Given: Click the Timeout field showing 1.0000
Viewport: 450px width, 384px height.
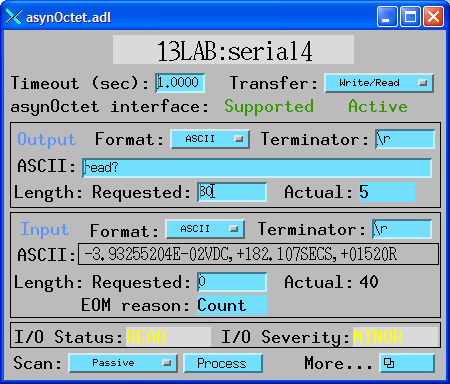Looking at the screenshot, I should (180, 83).
